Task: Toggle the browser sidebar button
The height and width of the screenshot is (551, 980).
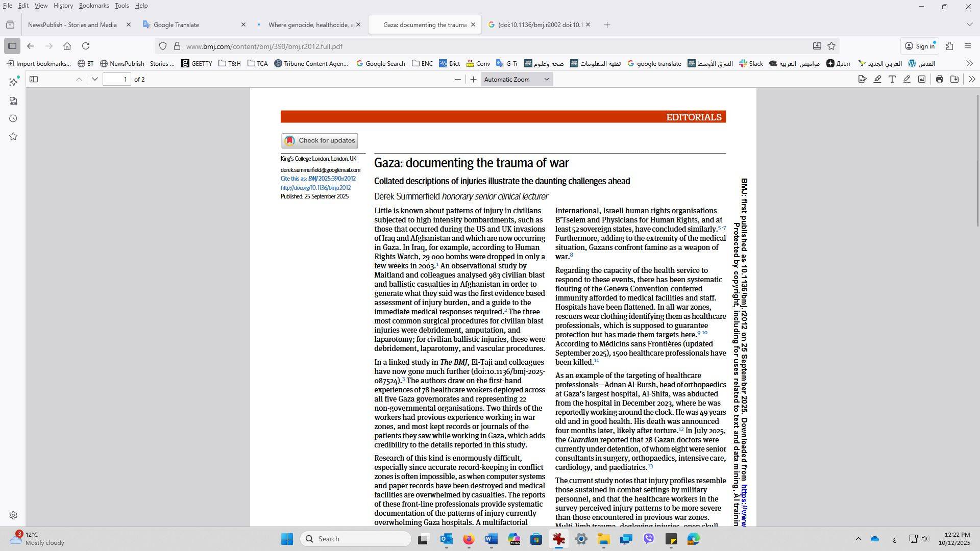Action: point(12,46)
